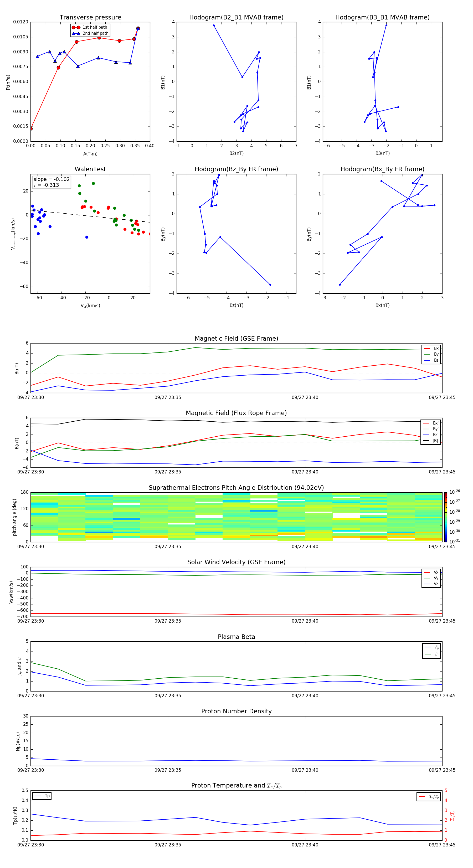
Task: Click the lowest-right point in the Bz_By hodogram
Action: coord(270,285)
